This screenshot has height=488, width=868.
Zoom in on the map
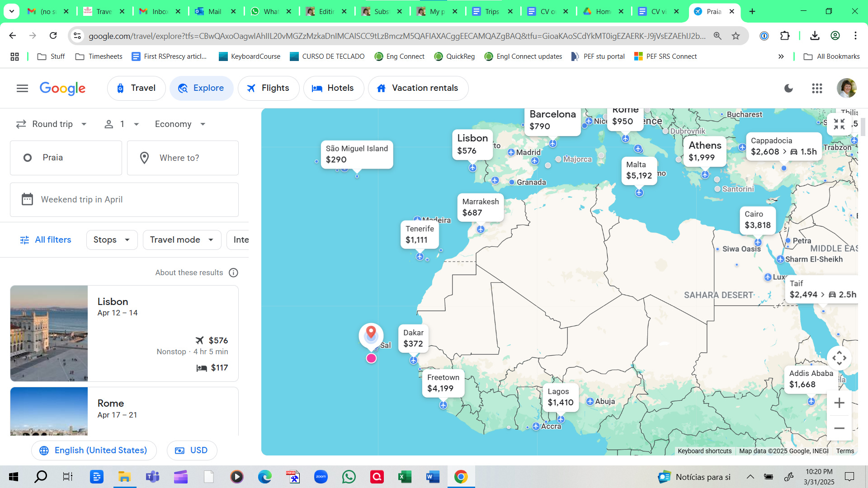tap(839, 403)
